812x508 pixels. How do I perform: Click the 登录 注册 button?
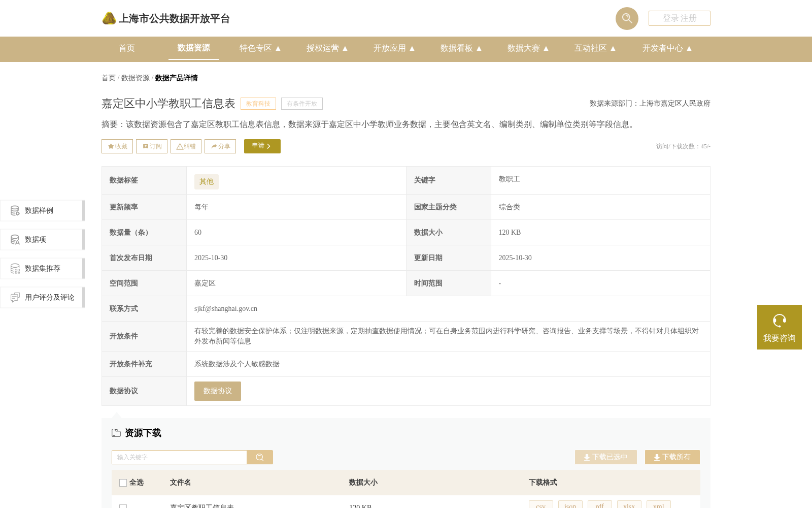pos(679,18)
